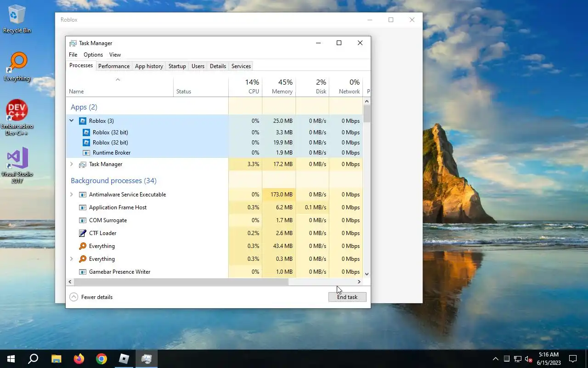The image size is (588, 368).
Task: Click the scroll right arrow of process list
Action: tap(359, 282)
